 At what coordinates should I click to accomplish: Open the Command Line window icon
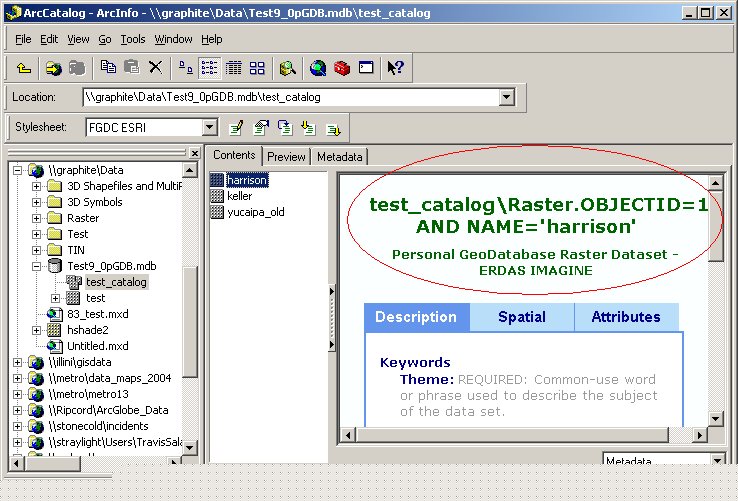[x=366, y=67]
